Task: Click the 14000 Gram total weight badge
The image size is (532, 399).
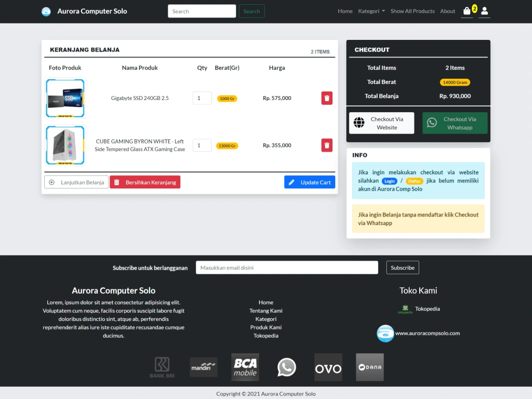Action: (x=455, y=82)
